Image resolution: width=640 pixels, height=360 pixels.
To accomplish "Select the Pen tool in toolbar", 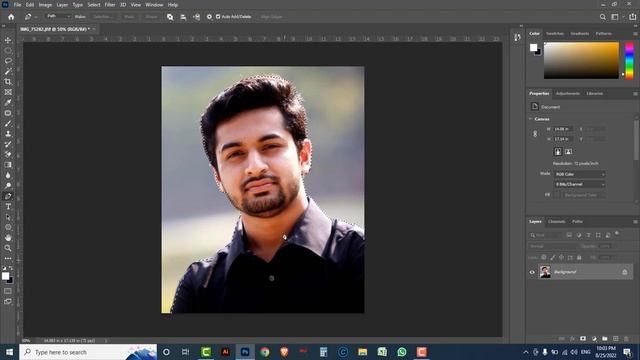I will (x=8, y=196).
